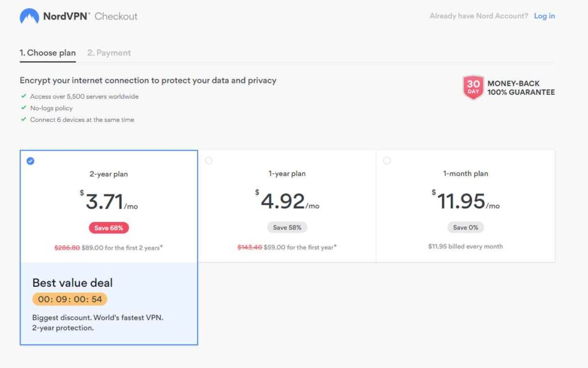Go to the Payment step tab
Image resolution: width=588 pixels, height=368 pixels.
pos(109,53)
